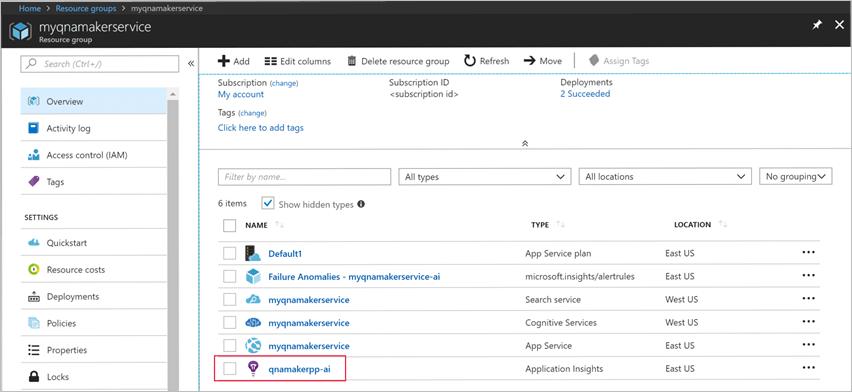
Task: Check the Cognitive Services row checkbox
Action: pos(229,322)
